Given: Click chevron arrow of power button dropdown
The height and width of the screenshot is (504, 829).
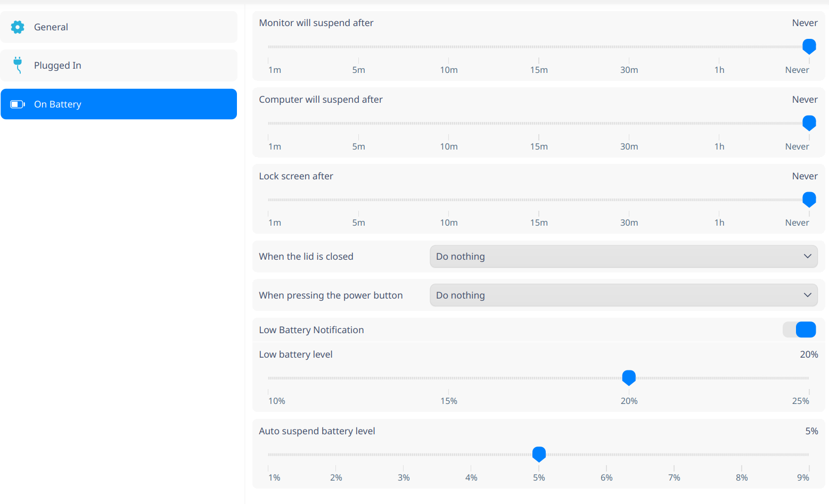Looking at the screenshot, I should (x=808, y=295).
